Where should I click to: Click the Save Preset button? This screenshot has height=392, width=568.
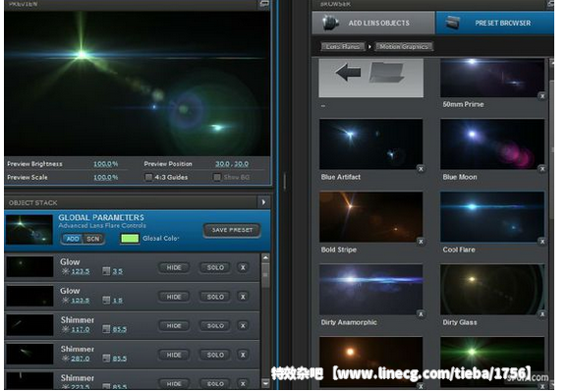[232, 230]
